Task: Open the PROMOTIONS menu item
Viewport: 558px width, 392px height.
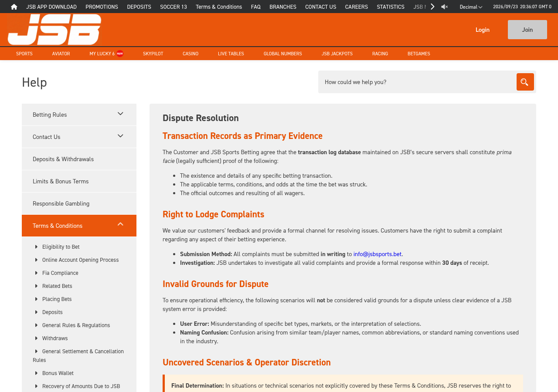Action: (102, 7)
